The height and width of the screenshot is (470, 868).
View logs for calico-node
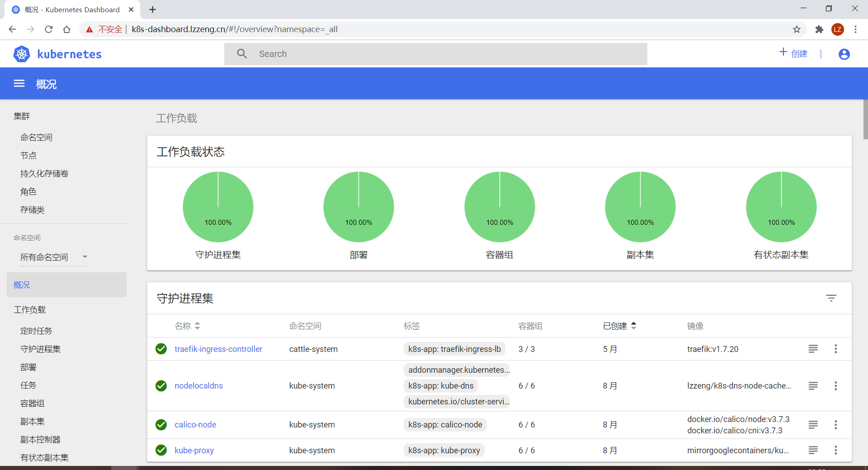coord(813,425)
